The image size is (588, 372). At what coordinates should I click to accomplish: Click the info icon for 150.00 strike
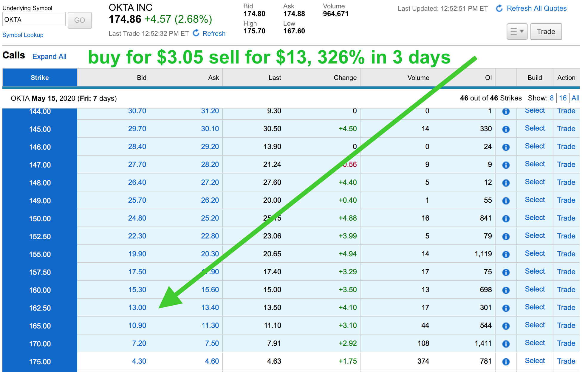click(506, 218)
